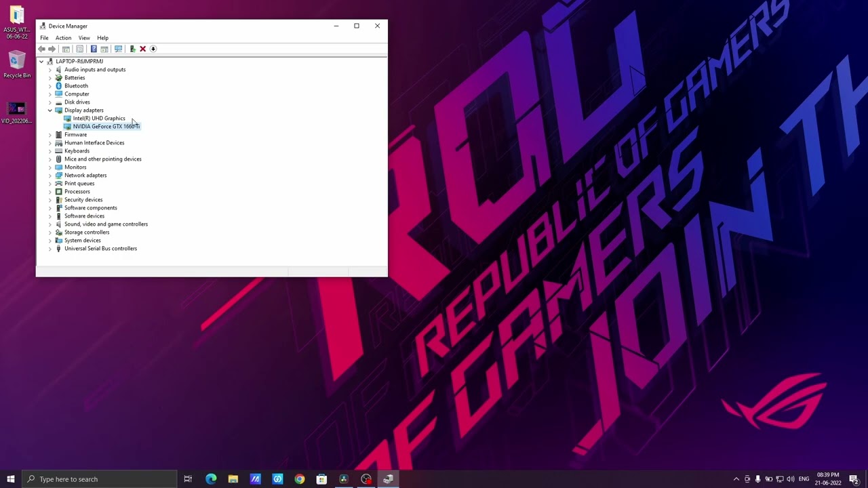Toggle the Show/Hide Action Pane toolbar icon
The image size is (868, 488).
click(104, 49)
